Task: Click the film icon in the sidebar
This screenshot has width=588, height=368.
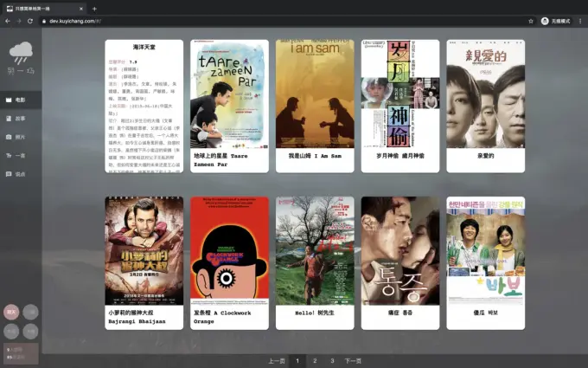Action: [x=9, y=100]
